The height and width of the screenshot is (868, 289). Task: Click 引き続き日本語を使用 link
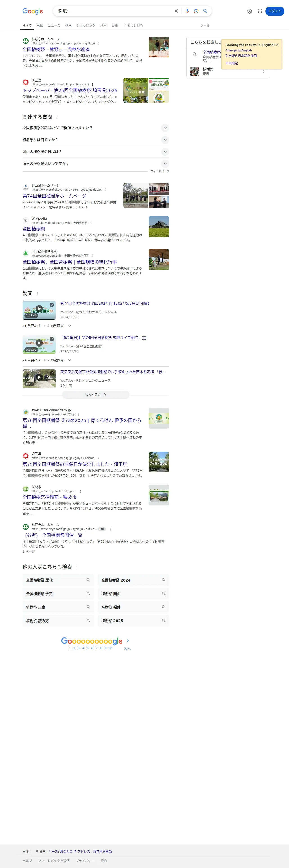pyautogui.click(x=241, y=56)
